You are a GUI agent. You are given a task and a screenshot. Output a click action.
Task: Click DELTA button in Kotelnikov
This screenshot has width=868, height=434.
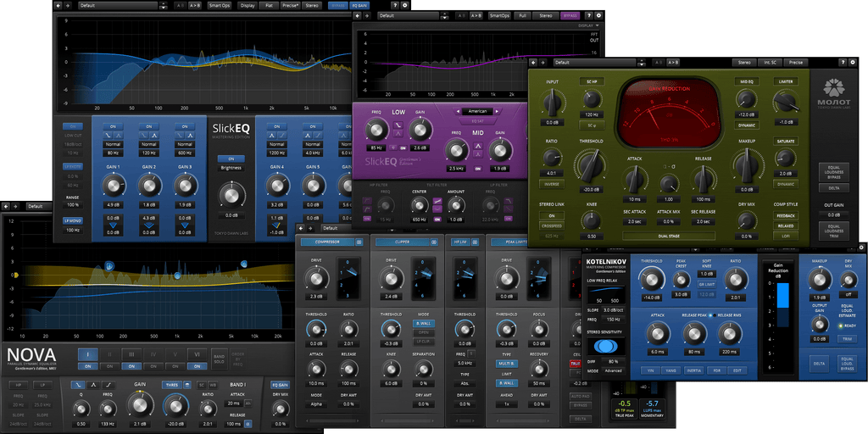click(x=819, y=363)
